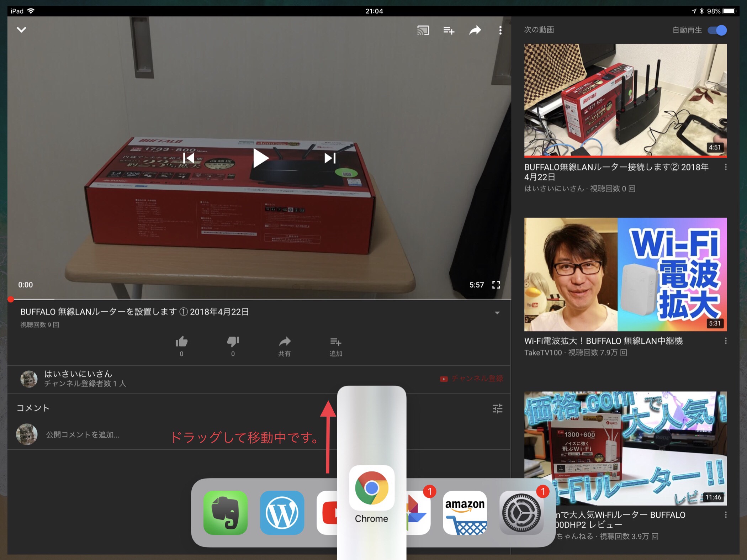Viewport: 747px width, 560px height.
Task: Open the BUFFALO無線LANルーター接続します② thumbnail
Action: (625, 100)
